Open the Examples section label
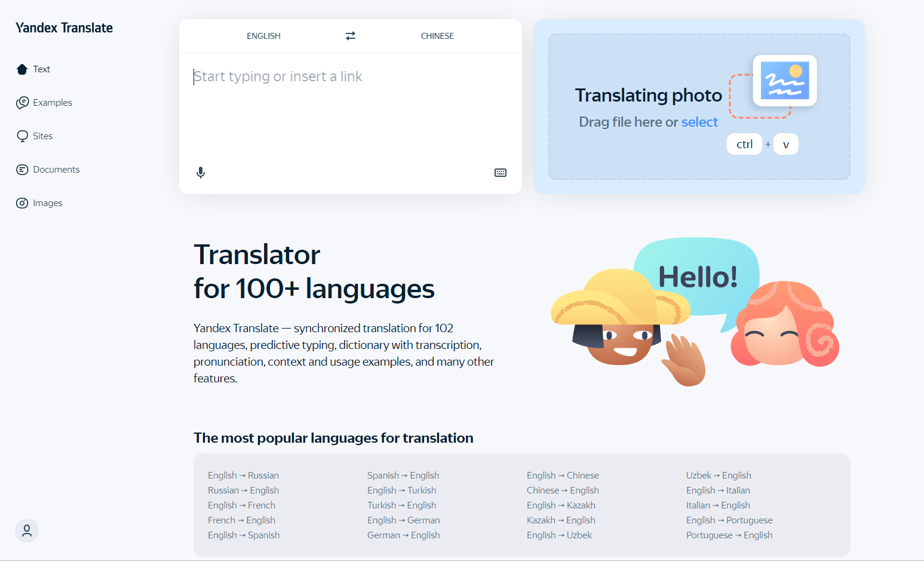 click(x=53, y=103)
